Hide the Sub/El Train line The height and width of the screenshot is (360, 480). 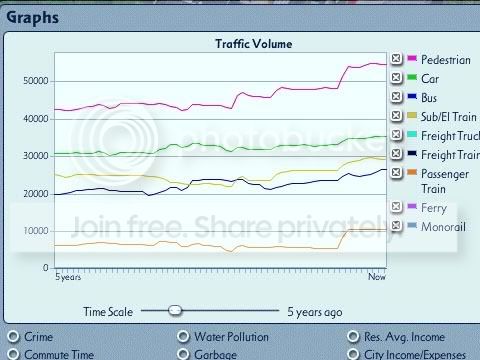pos(396,116)
